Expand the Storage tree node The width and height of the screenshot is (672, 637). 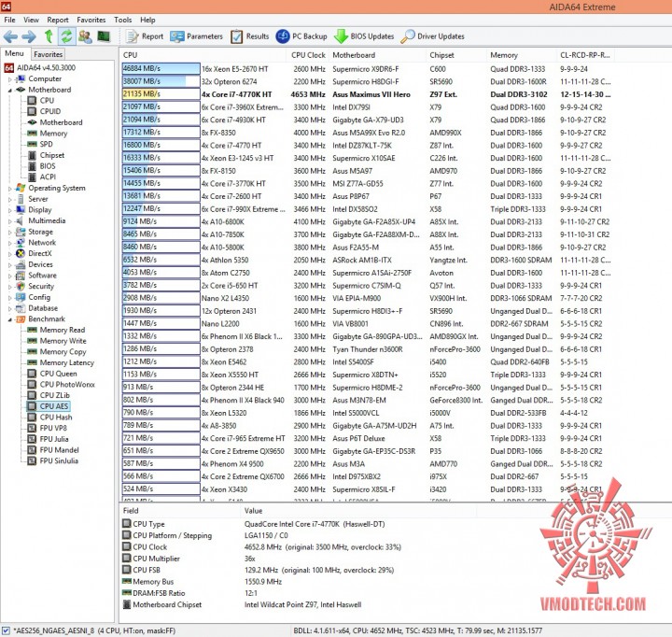10,232
